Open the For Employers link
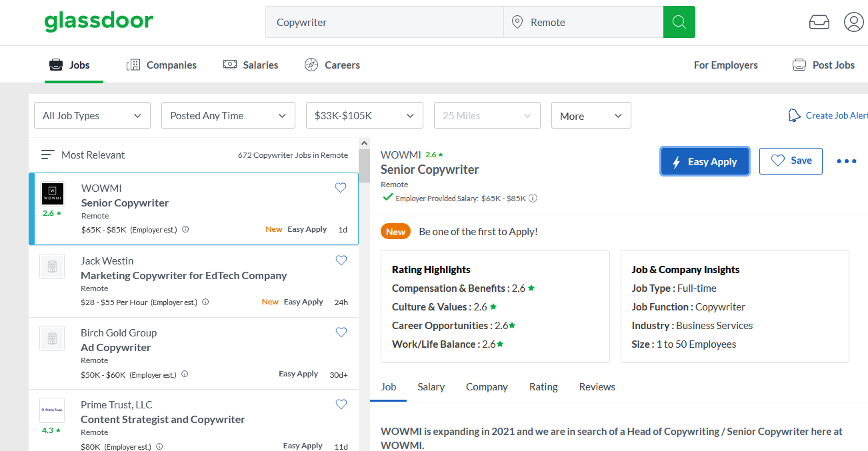Viewport: 868px width, 451px height. [x=726, y=65]
